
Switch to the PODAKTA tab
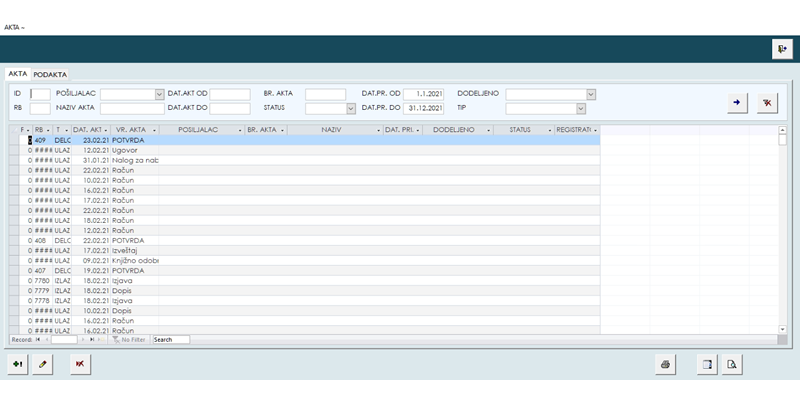pos(50,75)
